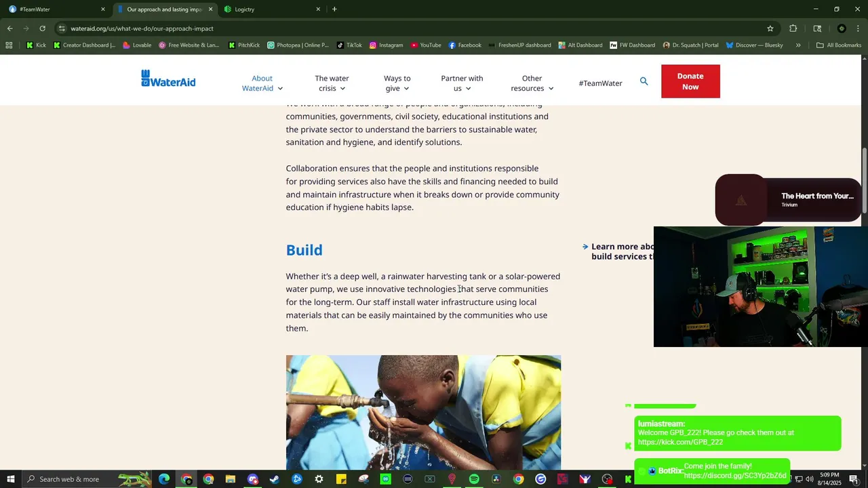Follow the Learn more about build services link
This screenshot has height=488, width=868.
(618, 251)
